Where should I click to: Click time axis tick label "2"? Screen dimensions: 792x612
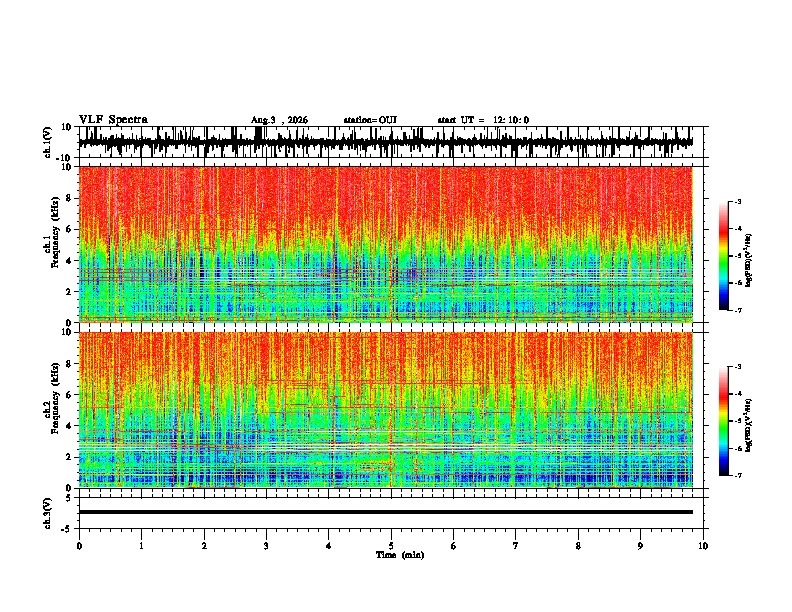[x=204, y=546]
